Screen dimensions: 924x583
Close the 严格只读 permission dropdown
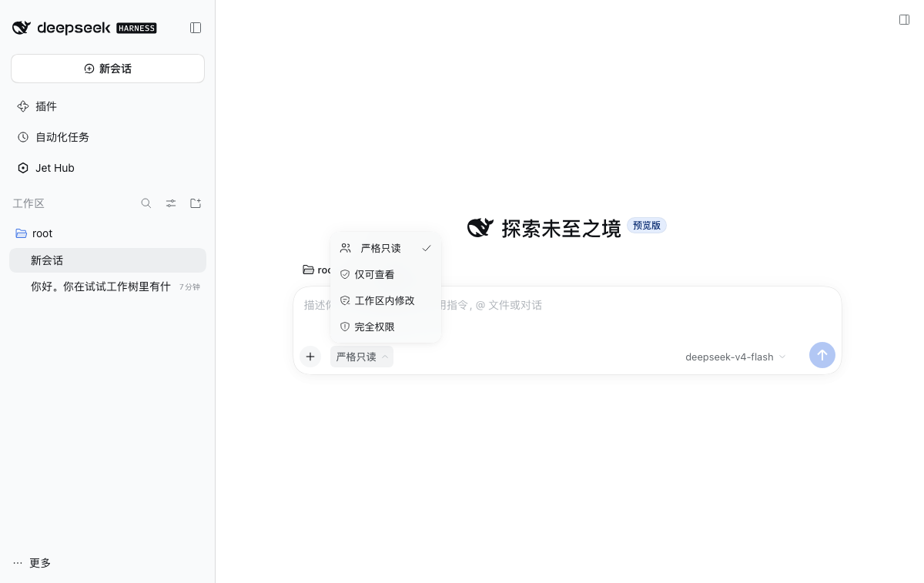coord(362,357)
